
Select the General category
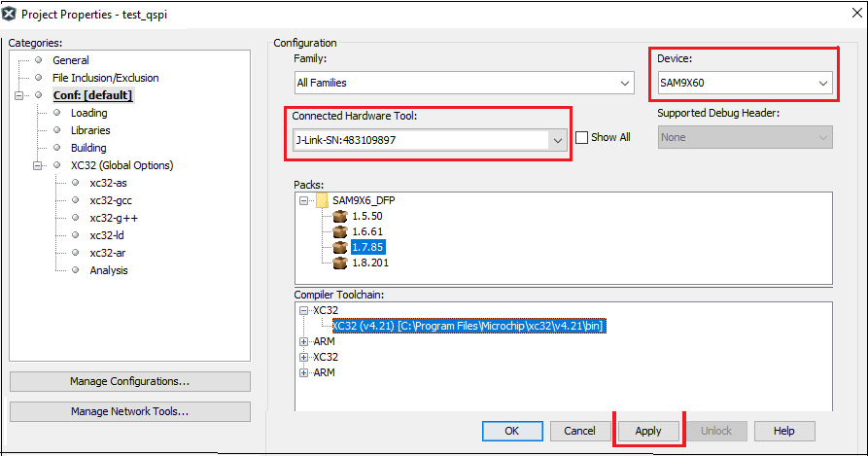[x=71, y=60]
